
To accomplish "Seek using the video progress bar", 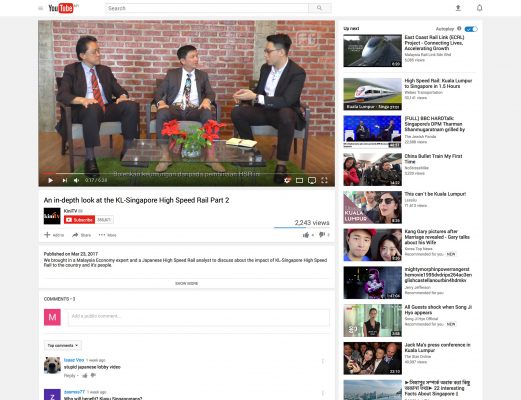I will (x=186, y=174).
